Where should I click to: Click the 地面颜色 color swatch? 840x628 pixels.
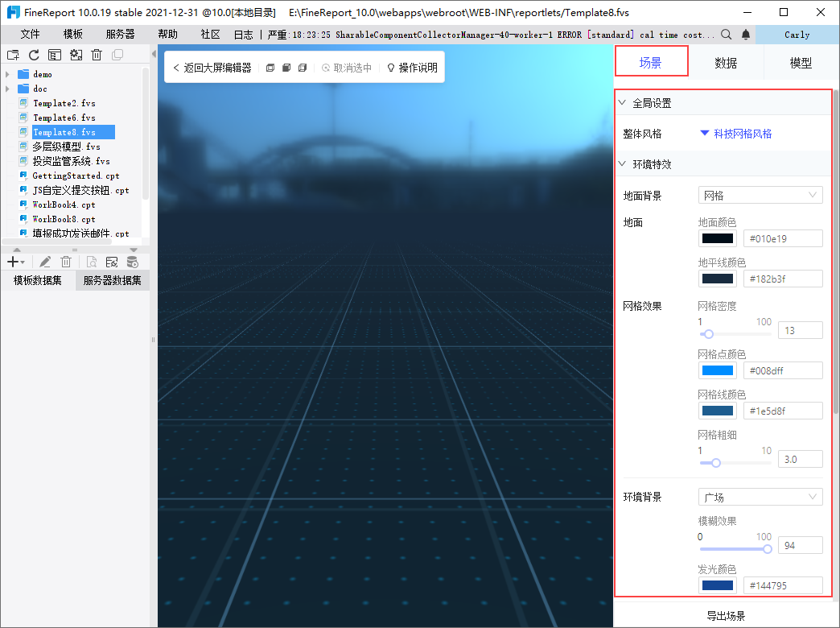tap(718, 238)
